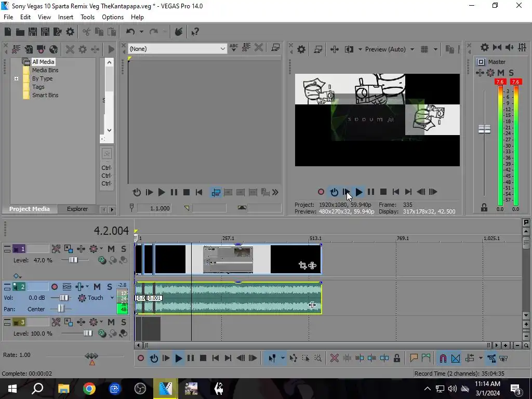The height and width of the screenshot is (399, 532).
Task: Mute video track 1
Action: 111,249
